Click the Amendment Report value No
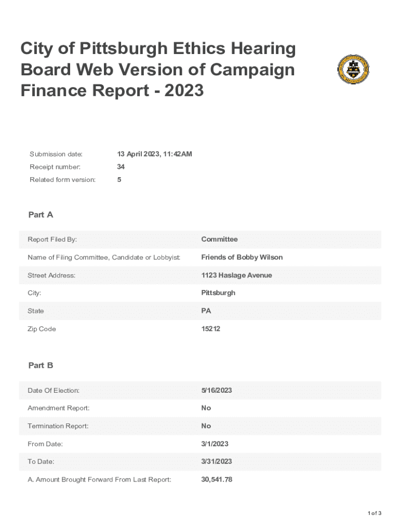This screenshot has height=532, width=400. (x=206, y=408)
